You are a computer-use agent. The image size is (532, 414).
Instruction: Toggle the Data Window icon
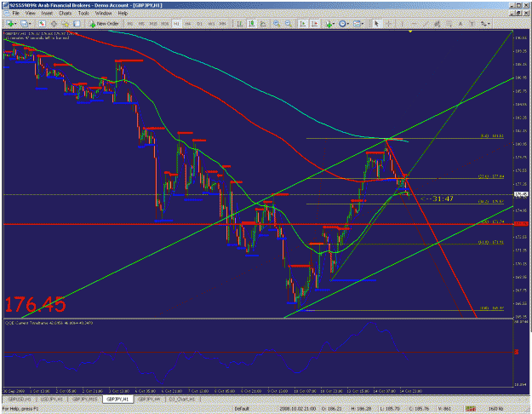54,24
